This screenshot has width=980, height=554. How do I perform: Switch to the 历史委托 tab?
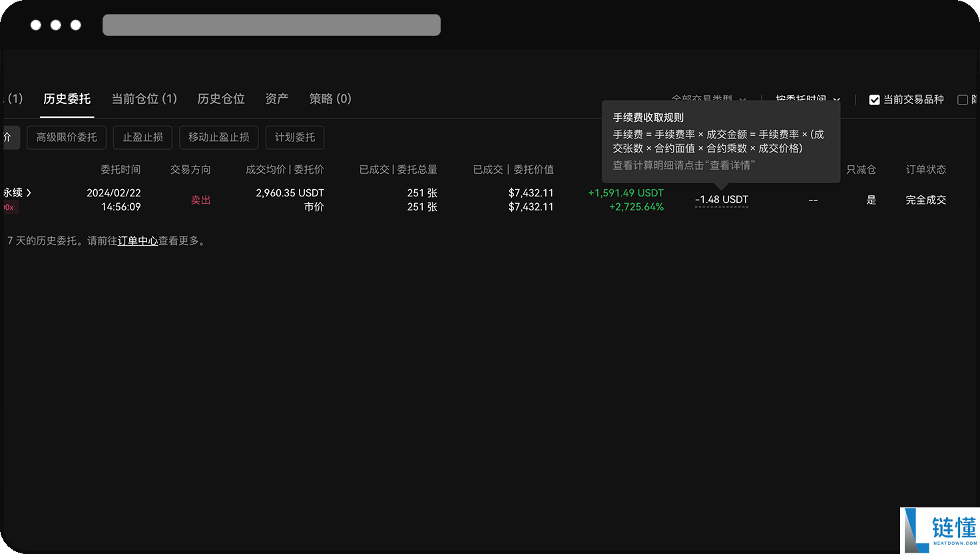click(x=67, y=98)
